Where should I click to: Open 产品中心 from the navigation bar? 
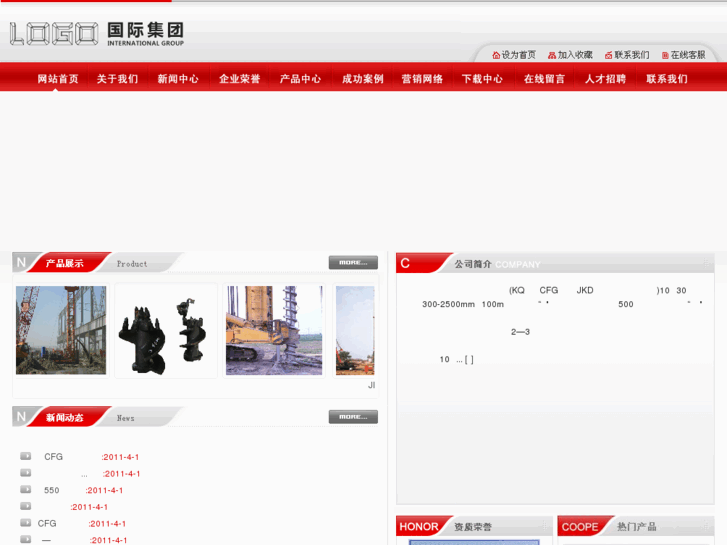(300, 79)
